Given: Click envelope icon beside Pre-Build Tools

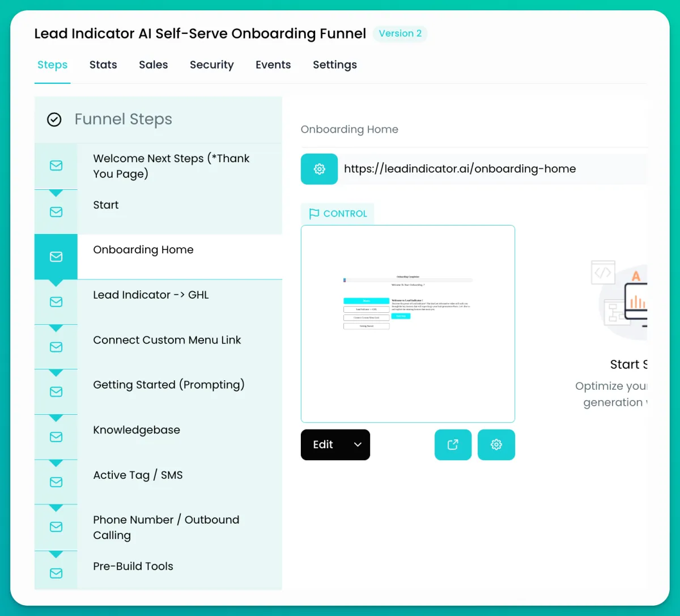Looking at the screenshot, I should pyautogui.click(x=56, y=573).
